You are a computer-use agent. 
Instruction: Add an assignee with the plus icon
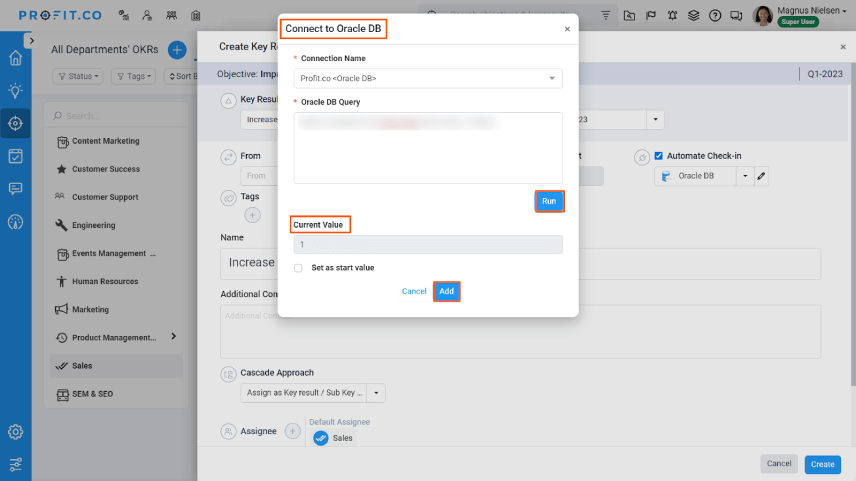[293, 431]
